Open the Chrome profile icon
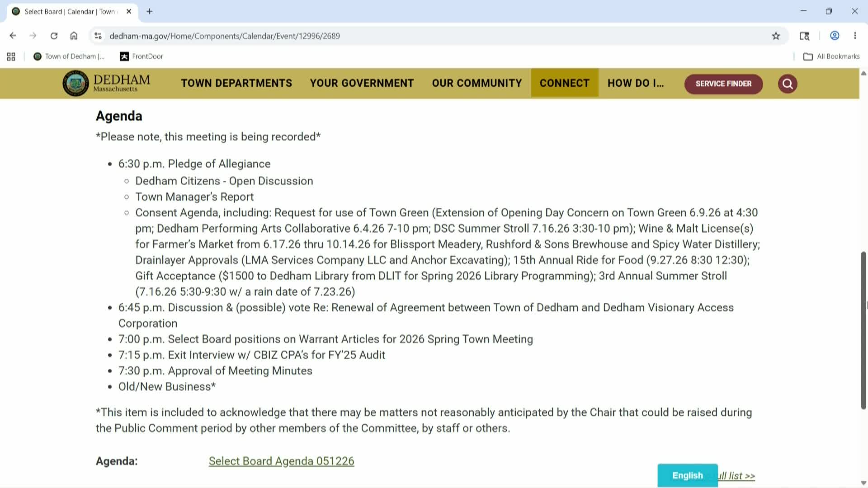The image size is (868, 488). (x=835, y=36)
